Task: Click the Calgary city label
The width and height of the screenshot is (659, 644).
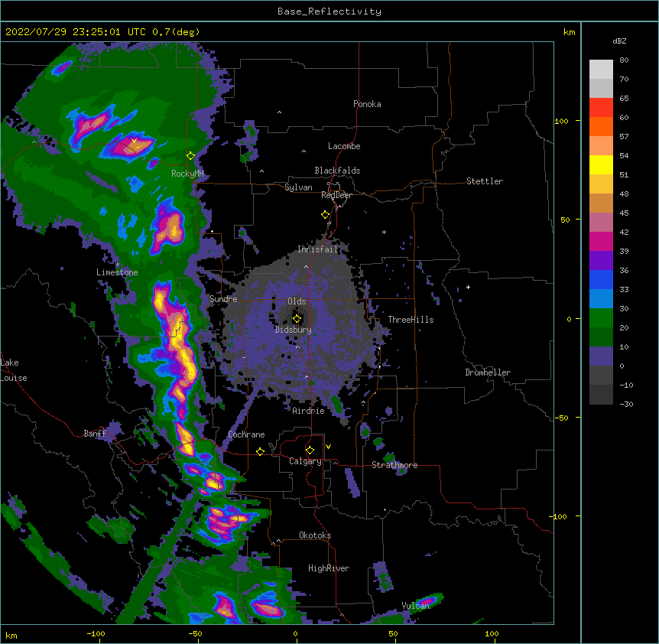Action: (x=305, y=461)
